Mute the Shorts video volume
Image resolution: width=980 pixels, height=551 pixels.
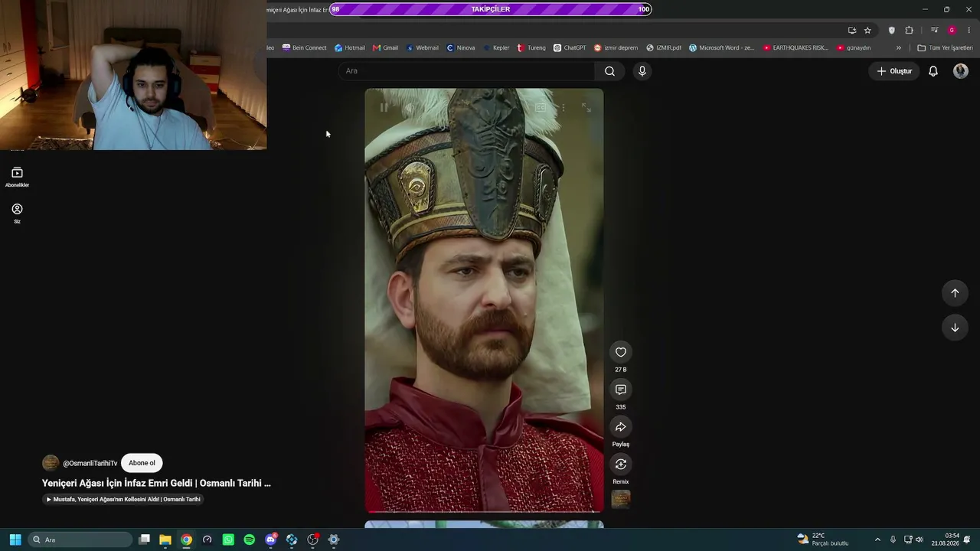(x=408, y=108)
